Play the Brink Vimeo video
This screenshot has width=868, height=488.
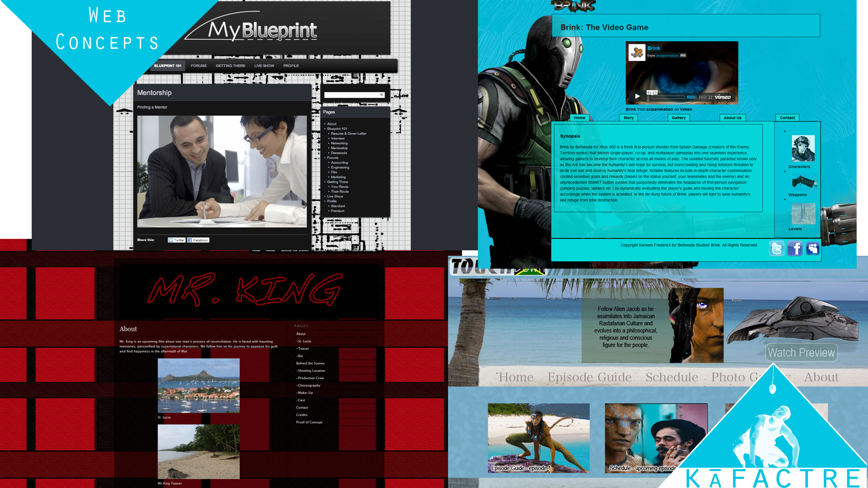point(637,96)
